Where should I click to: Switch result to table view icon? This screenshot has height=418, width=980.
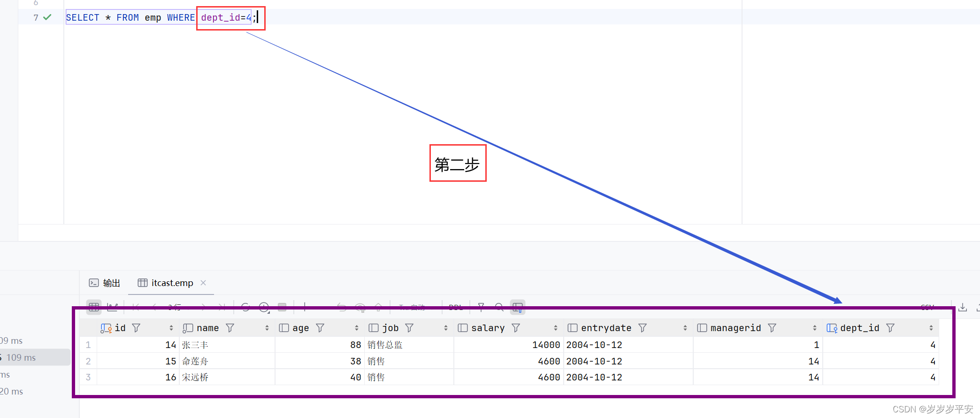click(x=94, y=307)
